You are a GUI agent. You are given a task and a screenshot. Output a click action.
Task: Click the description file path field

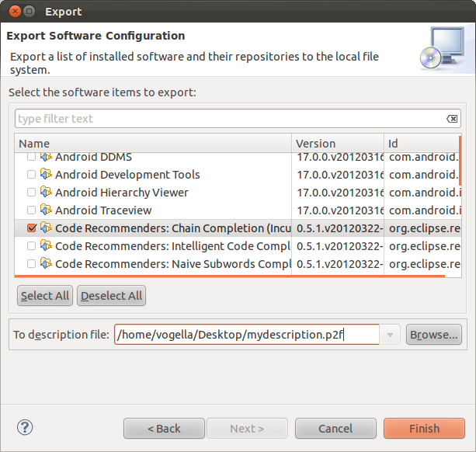coord(247,335)
